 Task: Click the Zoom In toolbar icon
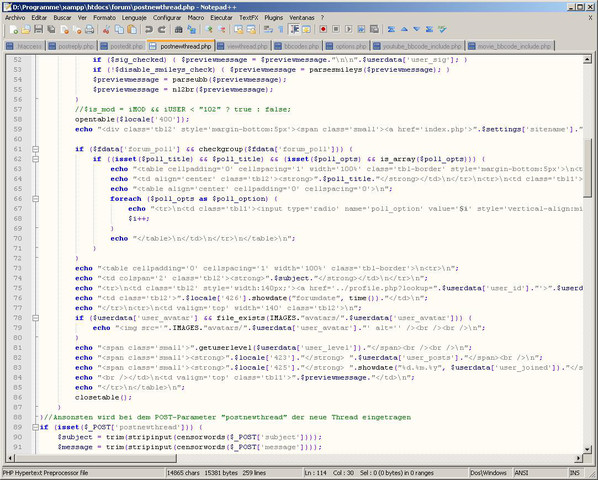[x=209, y=29]
